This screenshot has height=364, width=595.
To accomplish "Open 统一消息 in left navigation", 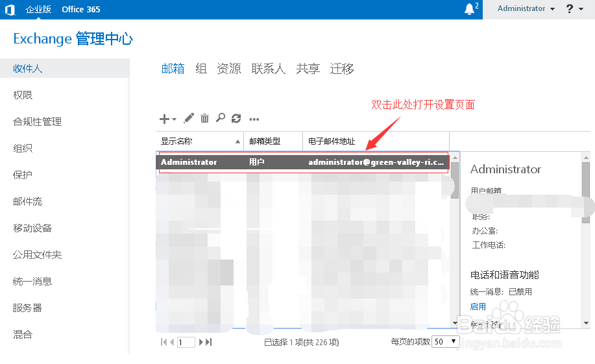I will pos(32,281).
